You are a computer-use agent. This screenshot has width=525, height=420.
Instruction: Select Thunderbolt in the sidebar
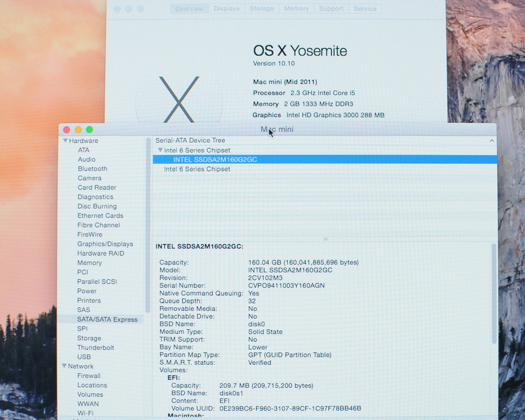coord(96,348)
